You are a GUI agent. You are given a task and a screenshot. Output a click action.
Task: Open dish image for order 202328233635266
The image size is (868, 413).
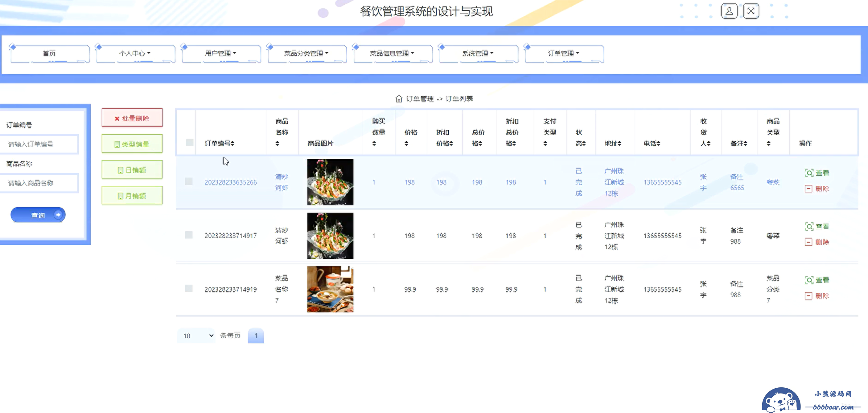[330, 182]
